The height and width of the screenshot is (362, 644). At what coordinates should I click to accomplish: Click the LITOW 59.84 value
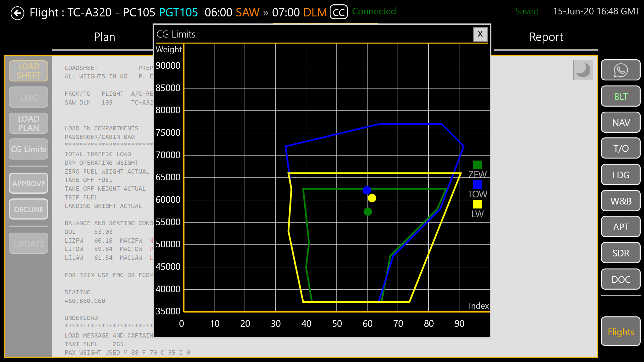[103, 249]
